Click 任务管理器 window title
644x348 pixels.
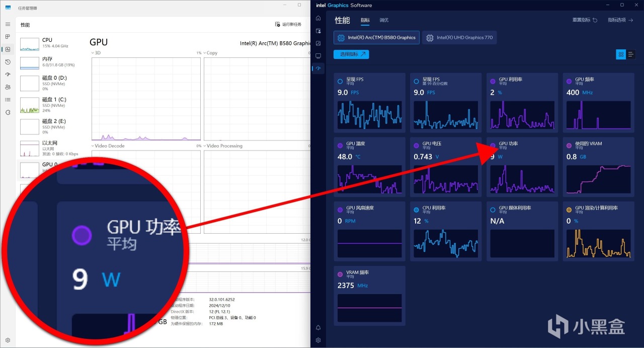coord(27,8)
